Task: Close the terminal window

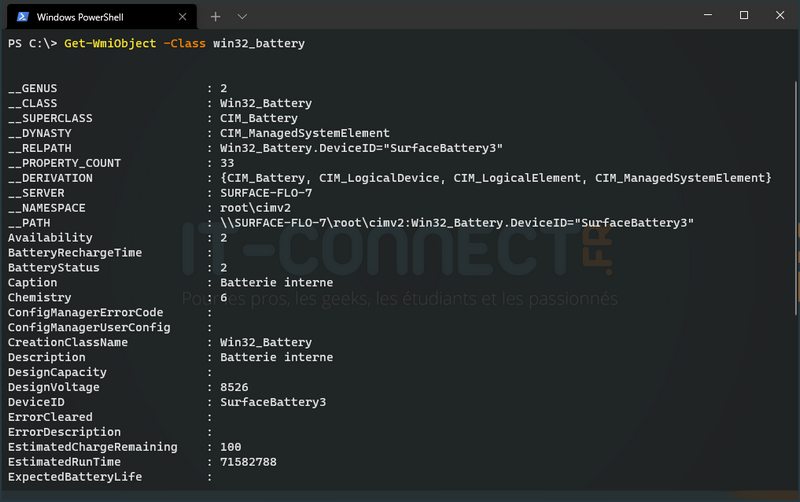Action: point(779,15)
